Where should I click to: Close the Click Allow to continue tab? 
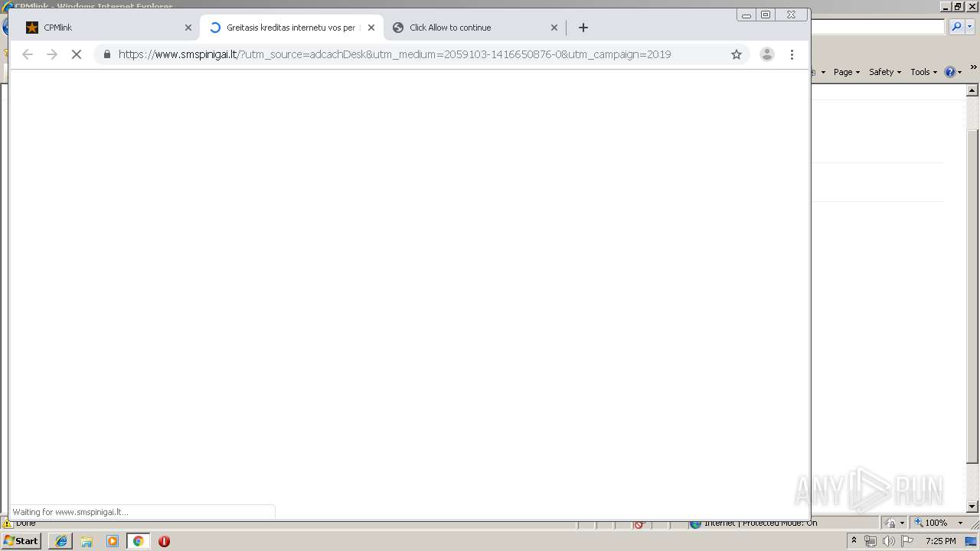click(x=554, y=28)
